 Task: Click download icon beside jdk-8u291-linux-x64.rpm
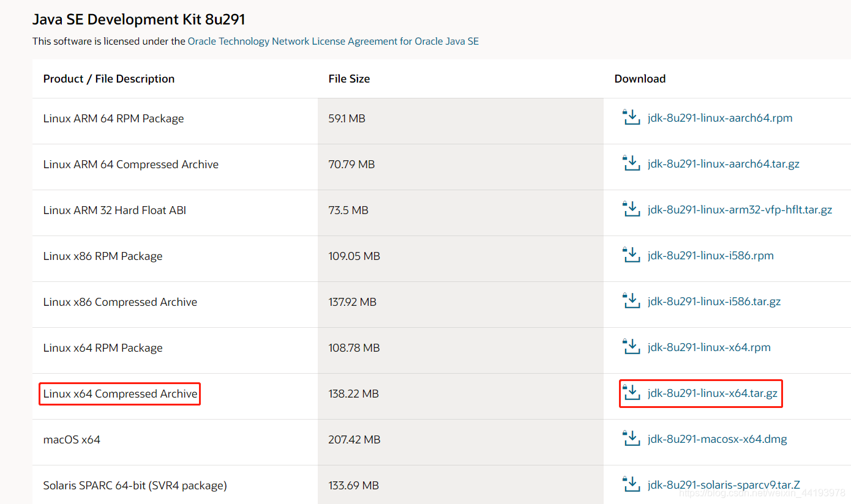[631, 346]
